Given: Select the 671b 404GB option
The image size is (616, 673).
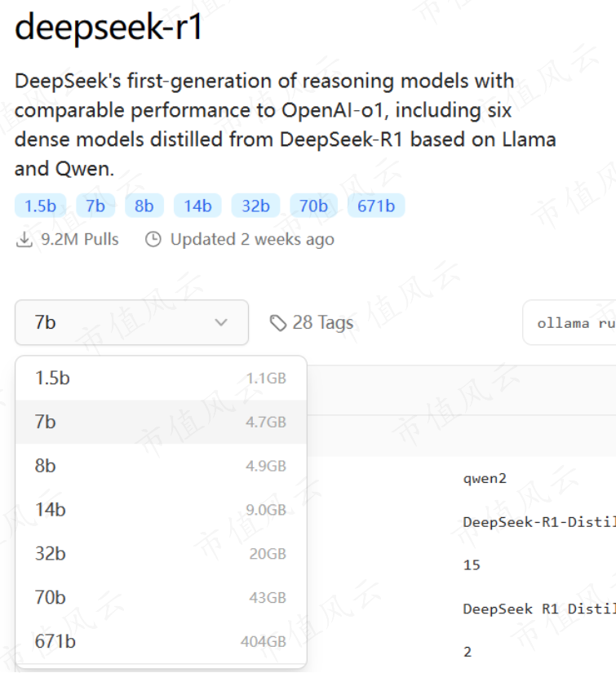Looking at the screenshot, I should 161,642.
